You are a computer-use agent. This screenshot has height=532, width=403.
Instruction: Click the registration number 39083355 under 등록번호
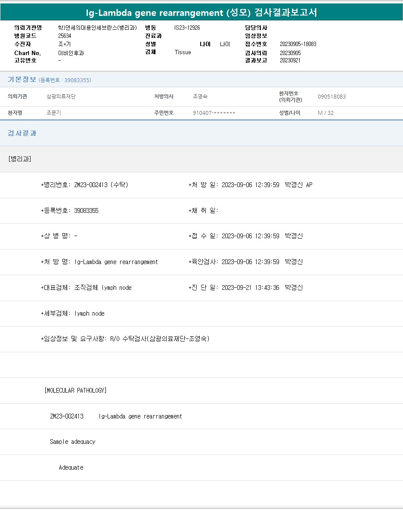(x=86, y=211)
